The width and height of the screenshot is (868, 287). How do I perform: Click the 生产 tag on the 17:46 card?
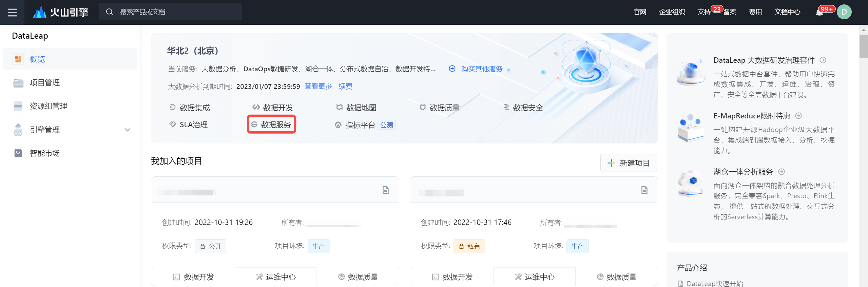coord(578,246)
